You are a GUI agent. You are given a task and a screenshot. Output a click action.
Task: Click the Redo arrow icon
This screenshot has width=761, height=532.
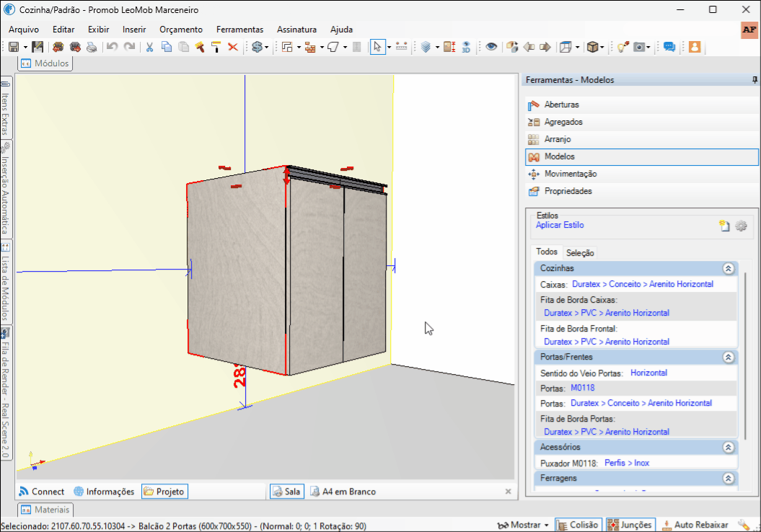click(129, 47)
